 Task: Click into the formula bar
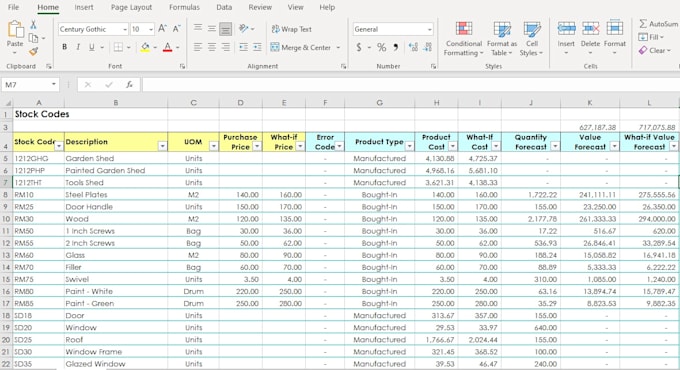410,85
